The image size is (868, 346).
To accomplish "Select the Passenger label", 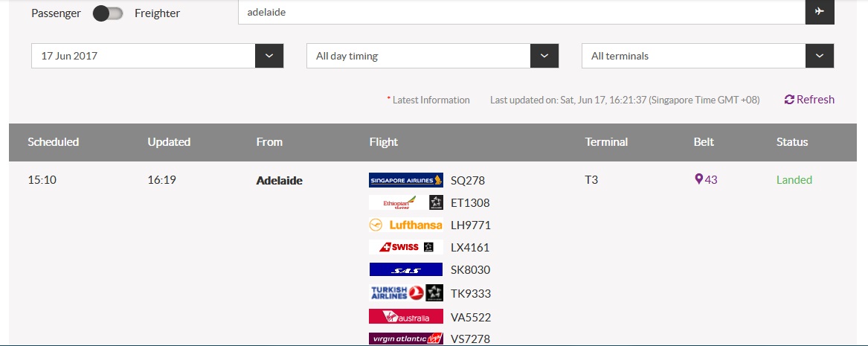I will click(x=56, y=13).
